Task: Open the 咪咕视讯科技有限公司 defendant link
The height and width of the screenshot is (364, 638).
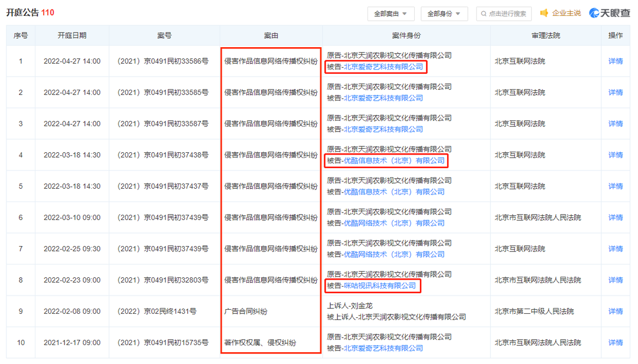Action: [380, 286]
